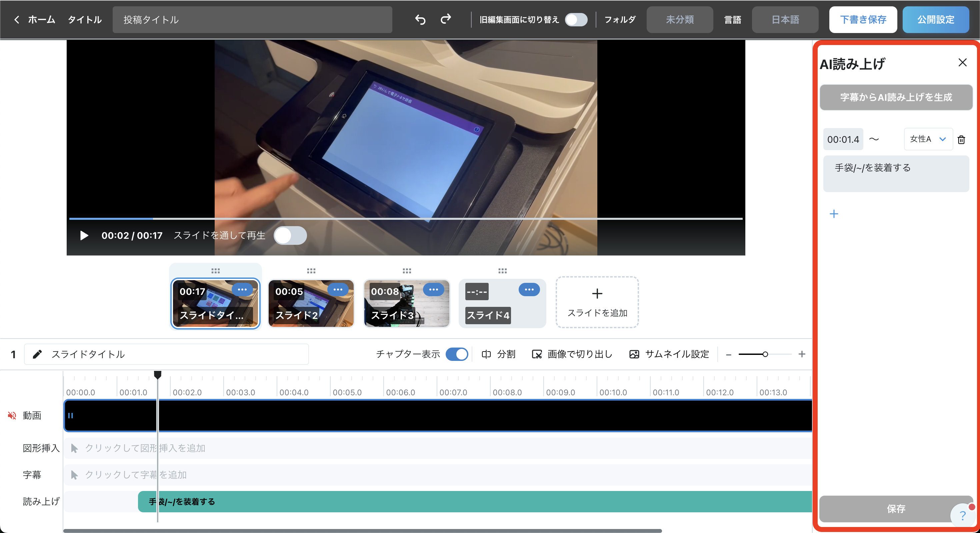Open options menu on スライド4
The image size is (980, 533).
(x=529, y=290)
